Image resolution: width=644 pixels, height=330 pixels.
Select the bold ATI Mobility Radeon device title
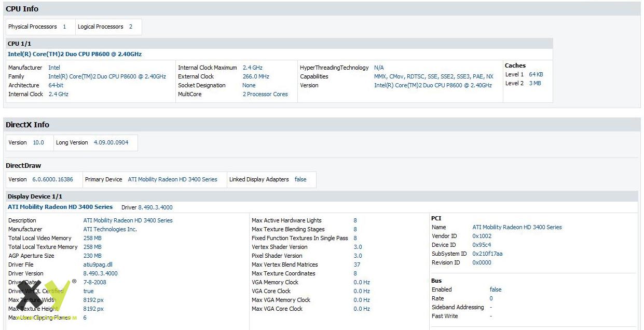click(x=60, y=207)
